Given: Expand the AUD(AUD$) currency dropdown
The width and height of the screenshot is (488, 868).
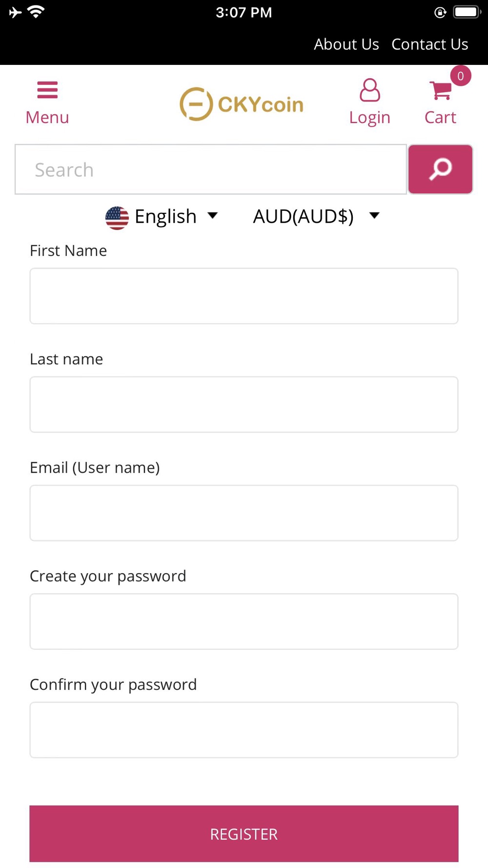Looking at the screenshot, I should pyautogui.click(x=316, y=216).
